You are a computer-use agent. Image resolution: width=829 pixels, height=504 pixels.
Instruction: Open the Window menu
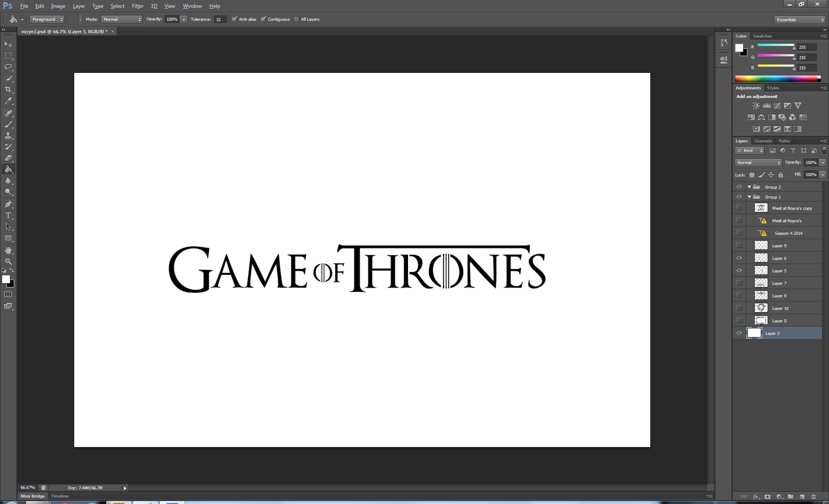192,6
